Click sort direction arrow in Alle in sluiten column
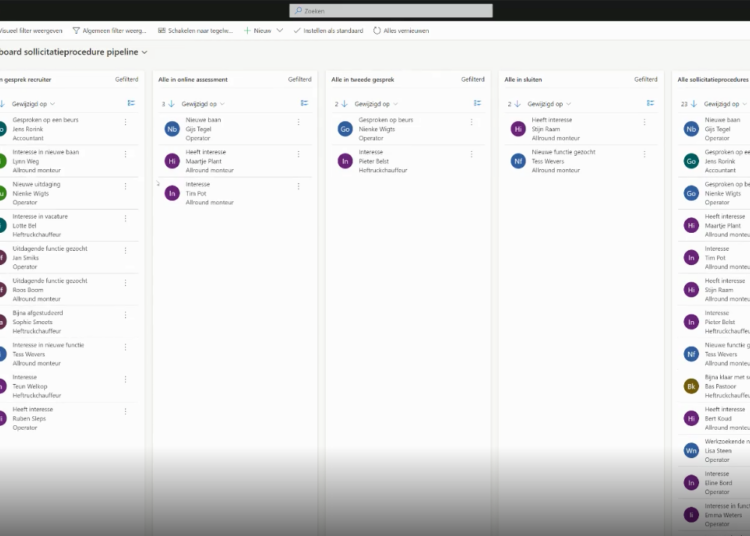Viewport: 750px width, 536px height. 519,103
